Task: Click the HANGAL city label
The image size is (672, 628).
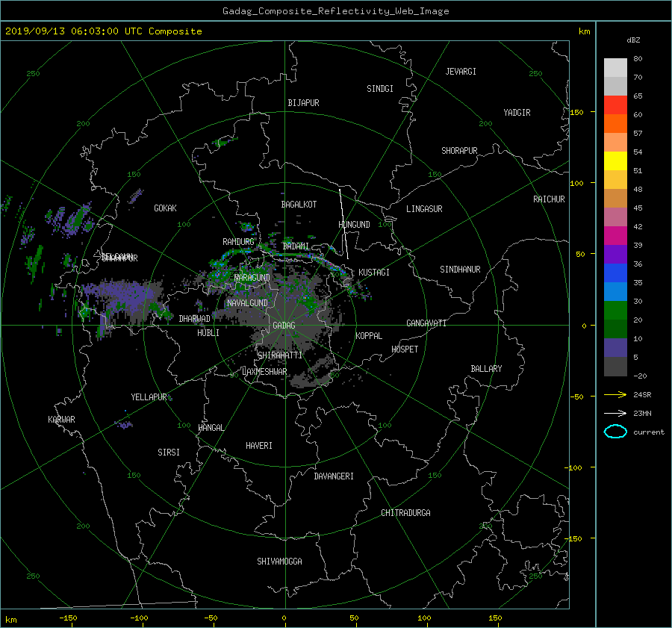Action: click(x=211, y=428)
